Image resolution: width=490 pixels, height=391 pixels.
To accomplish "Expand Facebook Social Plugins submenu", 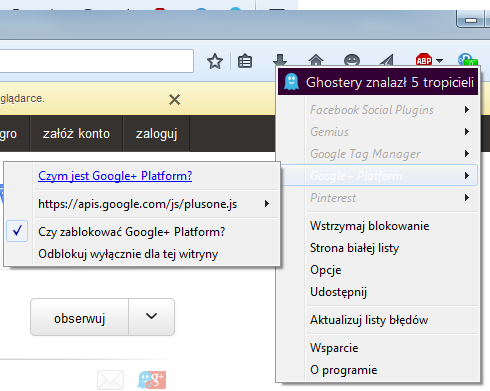I will point(467,110).
